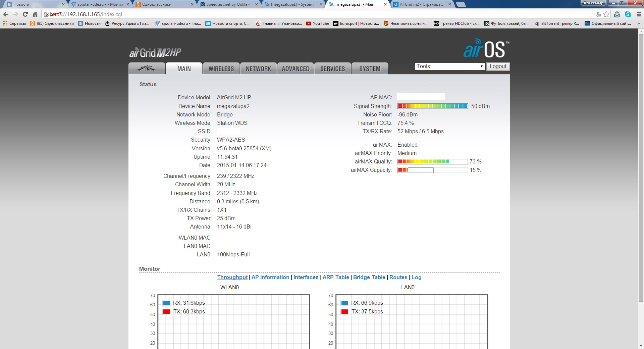The height and width of the screenshot is (349, 644).
Task: Open the Routes link
Action: [x=398, y=278]
